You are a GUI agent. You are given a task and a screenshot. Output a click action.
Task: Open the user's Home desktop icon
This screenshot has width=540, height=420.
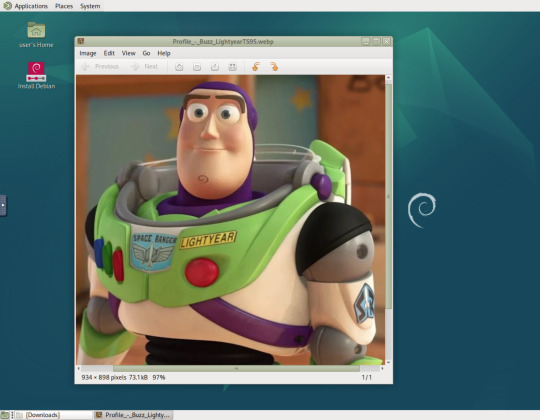(x=36, y=34)
